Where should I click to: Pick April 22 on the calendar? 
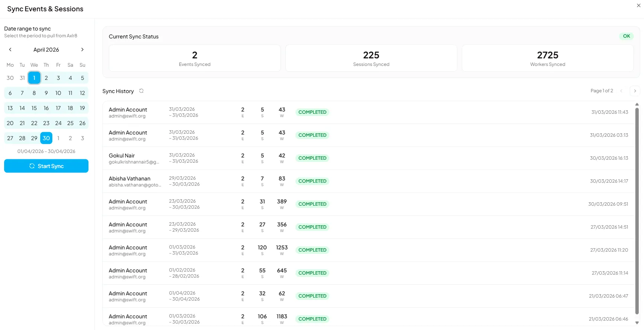pos(34,123)
